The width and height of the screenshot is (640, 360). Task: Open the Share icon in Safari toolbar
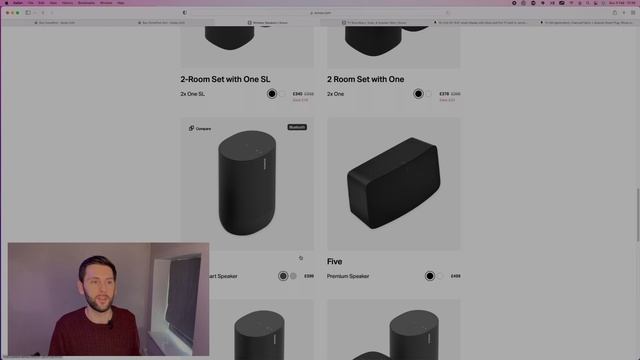615,13
